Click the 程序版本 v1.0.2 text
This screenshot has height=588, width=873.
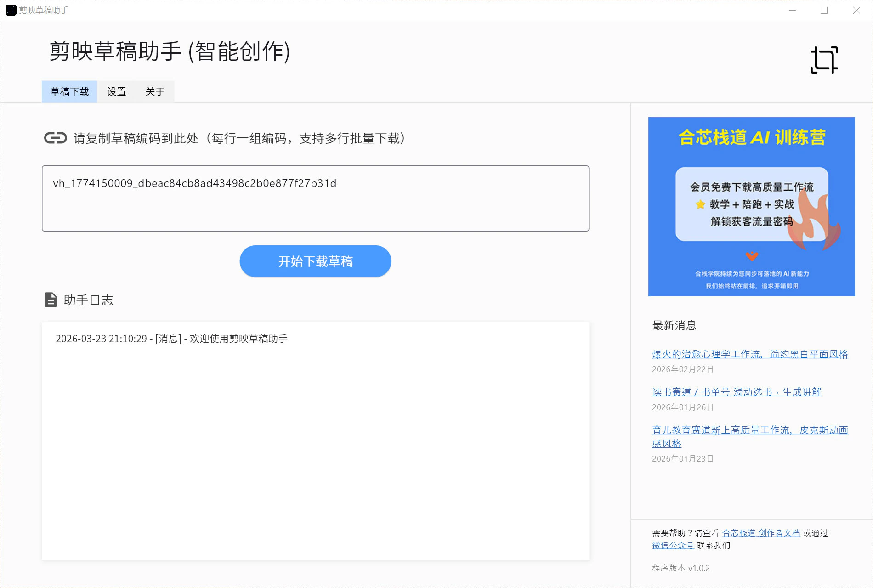click(681, 568)
